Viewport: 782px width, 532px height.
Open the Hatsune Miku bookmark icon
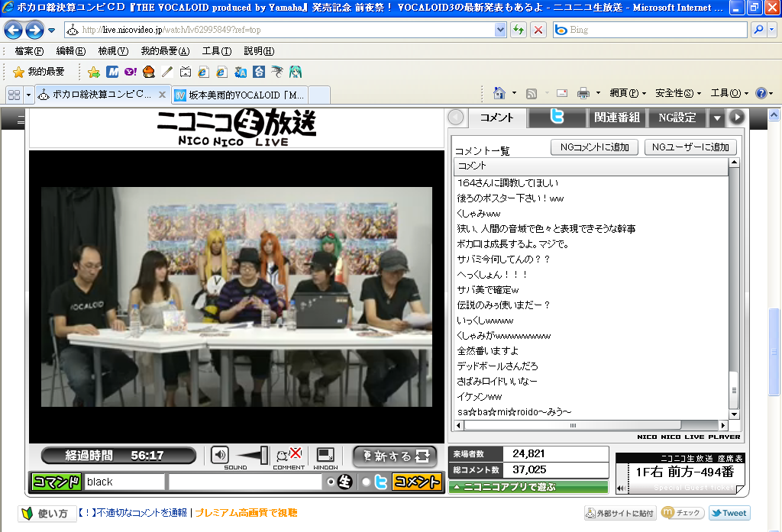click(x=296, y=72)
